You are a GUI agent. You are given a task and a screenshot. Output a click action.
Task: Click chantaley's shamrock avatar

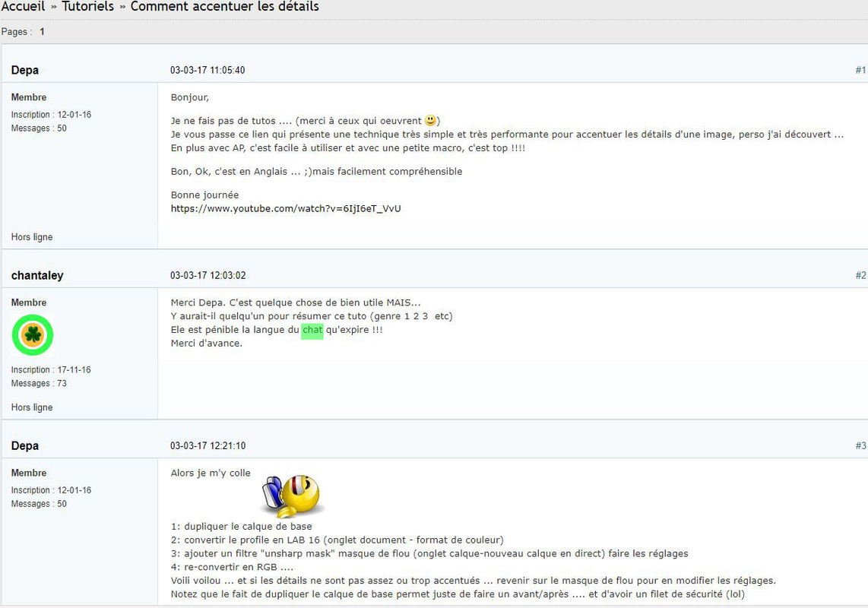33,334
